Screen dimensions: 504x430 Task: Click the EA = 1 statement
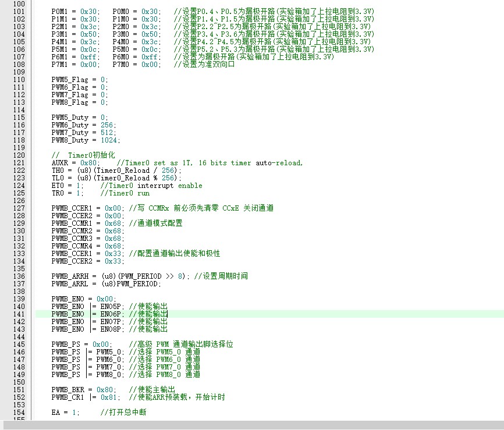(65, 413)
